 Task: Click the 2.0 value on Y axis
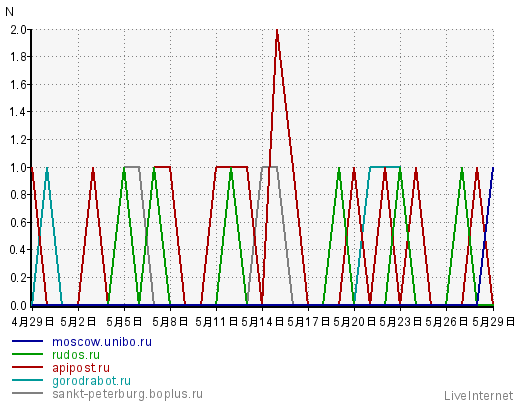(x=18, y=30)
